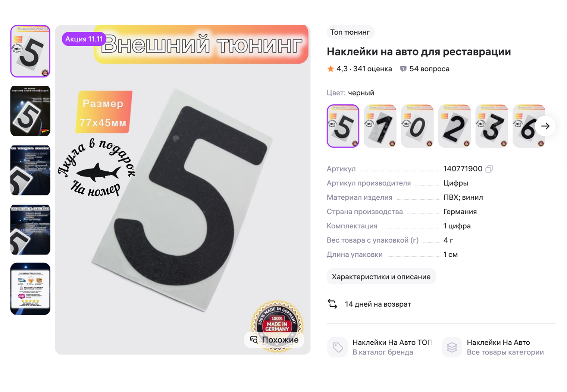Choose the digit 2 sticker variant

coord(455,126)
